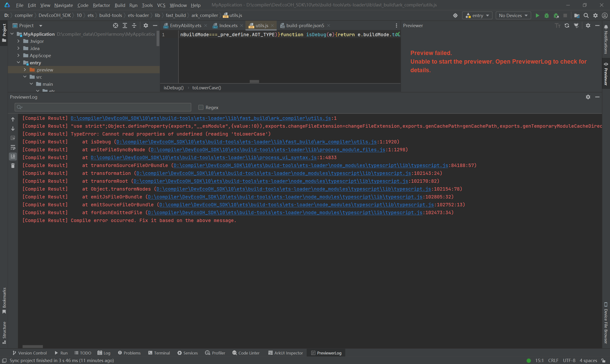Click the green Run button in toolbar

pyautogui.click(x=537, y=15)
